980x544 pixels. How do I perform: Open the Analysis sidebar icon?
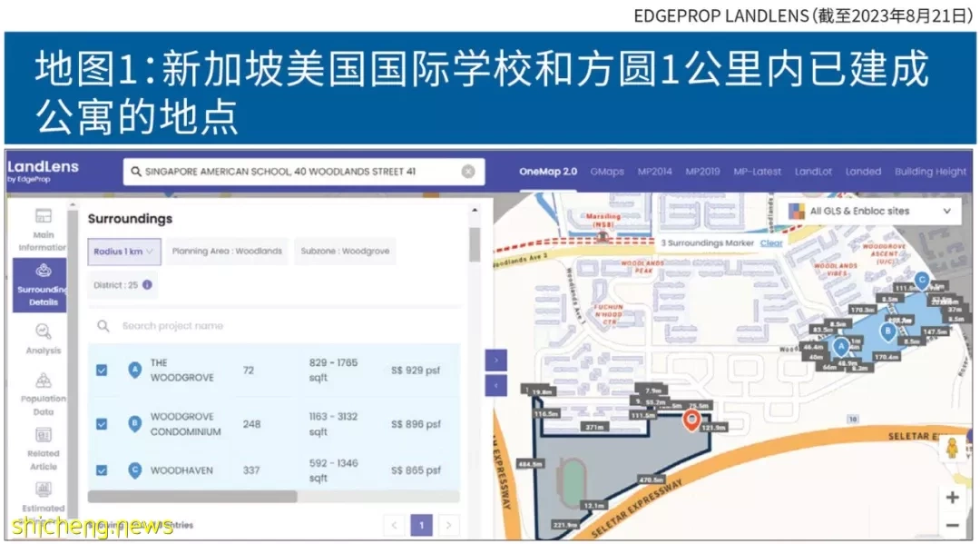pos(44,331)
